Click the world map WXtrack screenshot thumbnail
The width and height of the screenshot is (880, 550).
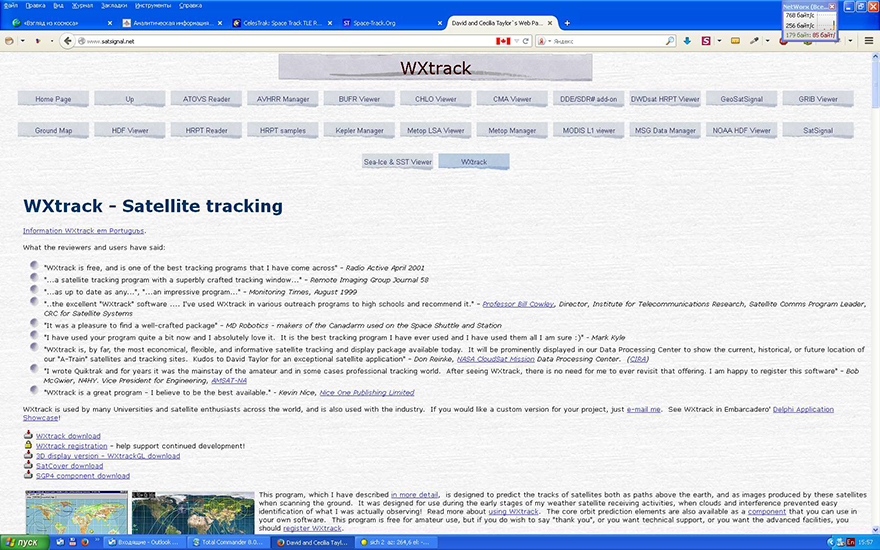(76, 512)
